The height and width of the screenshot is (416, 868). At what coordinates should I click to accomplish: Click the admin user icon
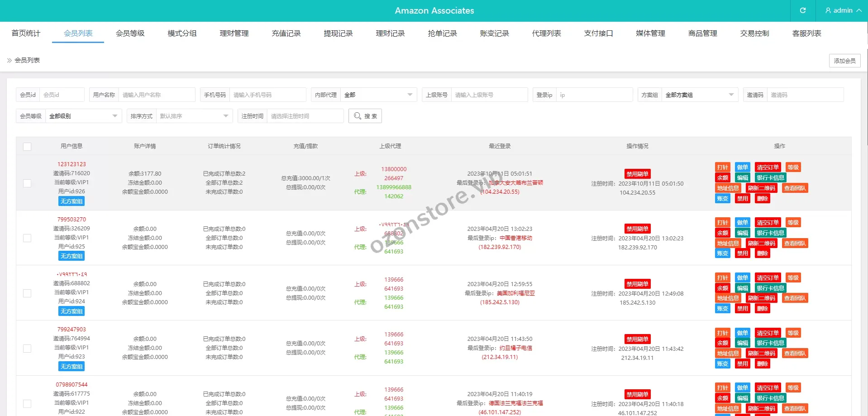point(828,10)
